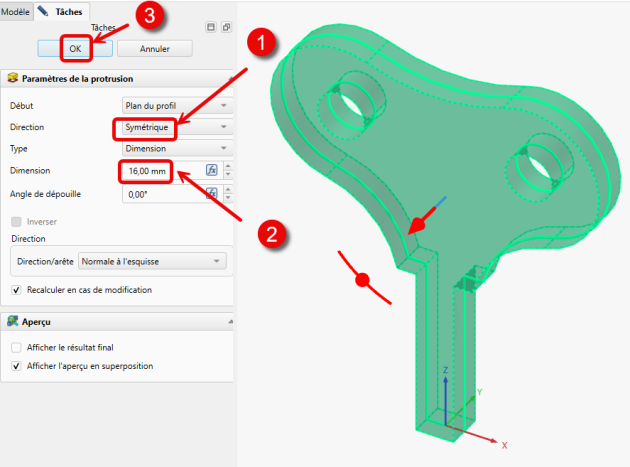The width and height of the screenshot is (630, 467).
Task: Click the Dimension field showing 16,00 mm
Action: (x=163, y=171)
